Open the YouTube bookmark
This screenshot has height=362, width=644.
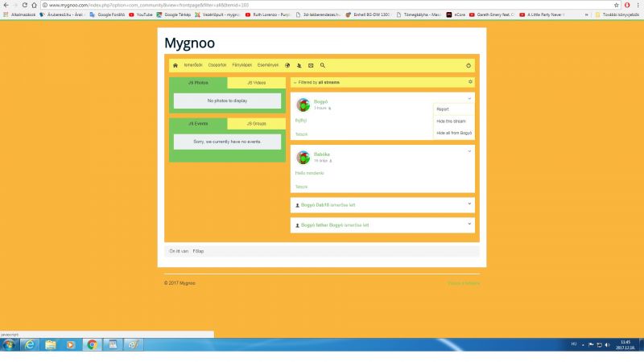(141, 14)
